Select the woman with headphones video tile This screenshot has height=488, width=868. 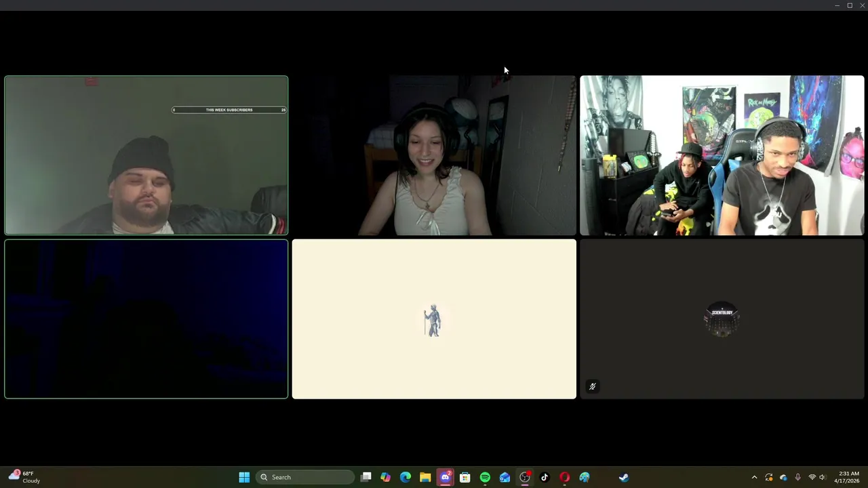click(x=434, y=155)
